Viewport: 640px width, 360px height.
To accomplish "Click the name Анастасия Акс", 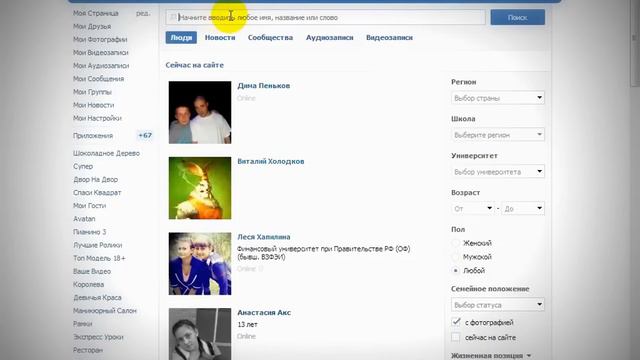I will (264, 312).
